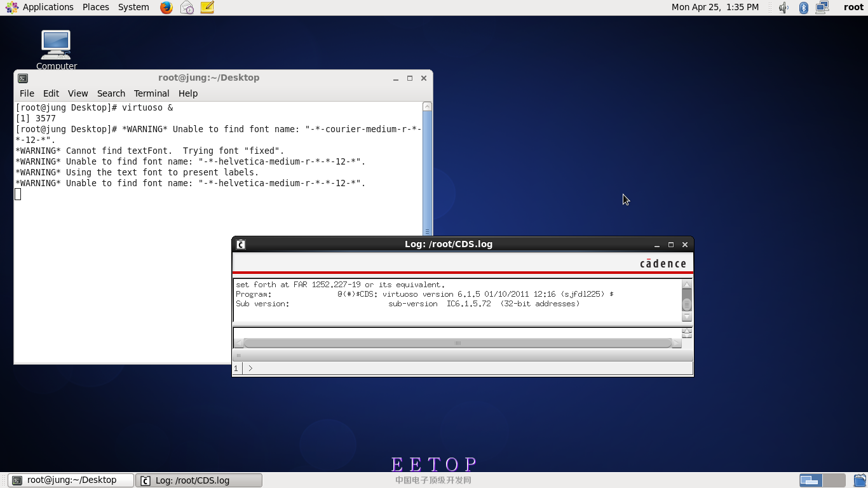
Task: Click the terminal window's title bar icon
Action: click(x=23, y=78)
